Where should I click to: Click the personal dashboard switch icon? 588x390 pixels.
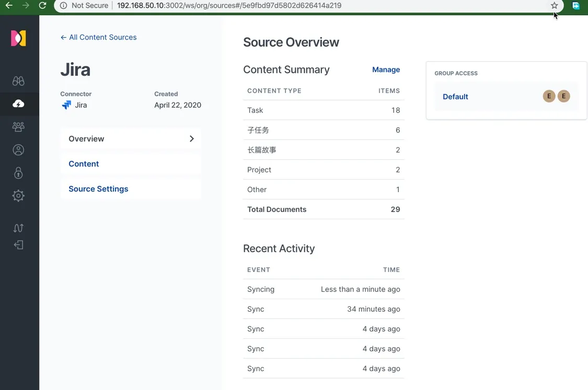[x=18, y=228]
